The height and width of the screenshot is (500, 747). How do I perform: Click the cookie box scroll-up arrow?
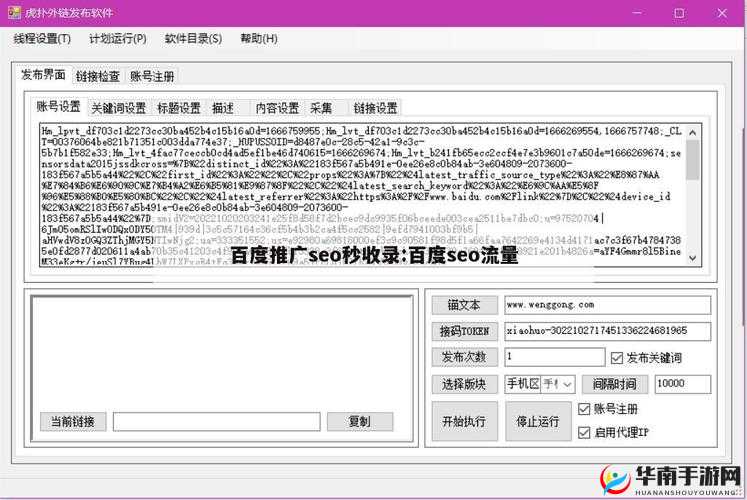pos(693,133)
